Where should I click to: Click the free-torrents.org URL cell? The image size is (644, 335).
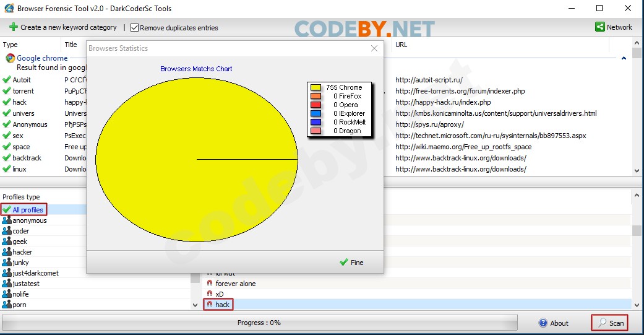(460, 91)
